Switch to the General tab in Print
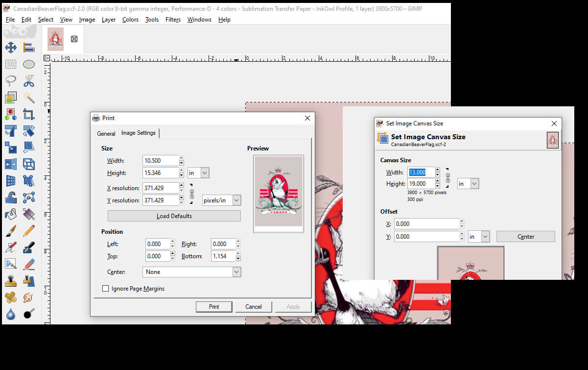This screenshot has height=370, width=588. [106, 134]
